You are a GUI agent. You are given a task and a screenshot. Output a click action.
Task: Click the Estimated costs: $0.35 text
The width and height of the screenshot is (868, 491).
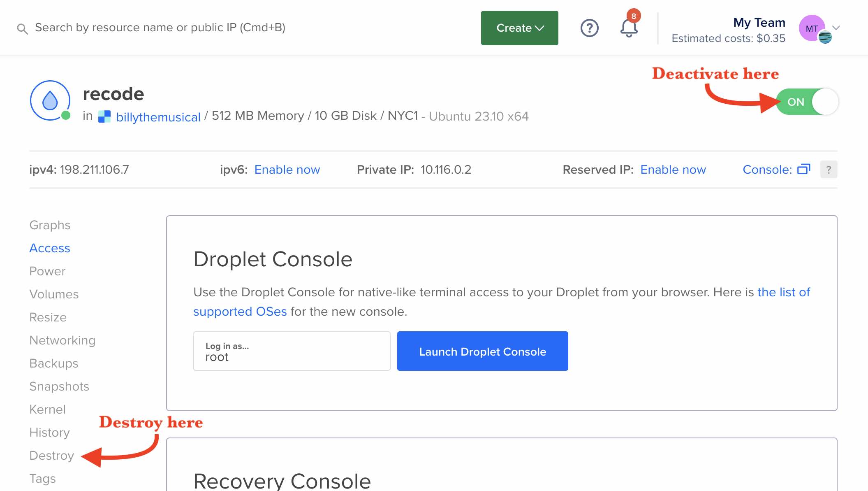pyautogui.click(x=728, y=38)
